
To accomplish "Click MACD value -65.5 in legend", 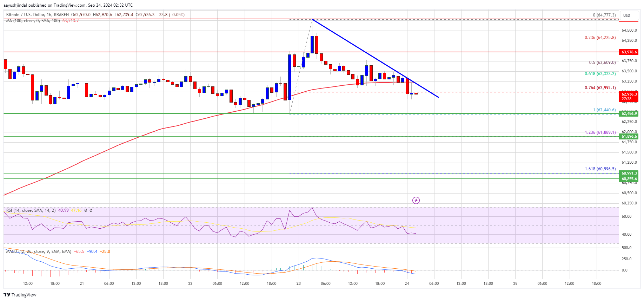I will tap(79, 251).
